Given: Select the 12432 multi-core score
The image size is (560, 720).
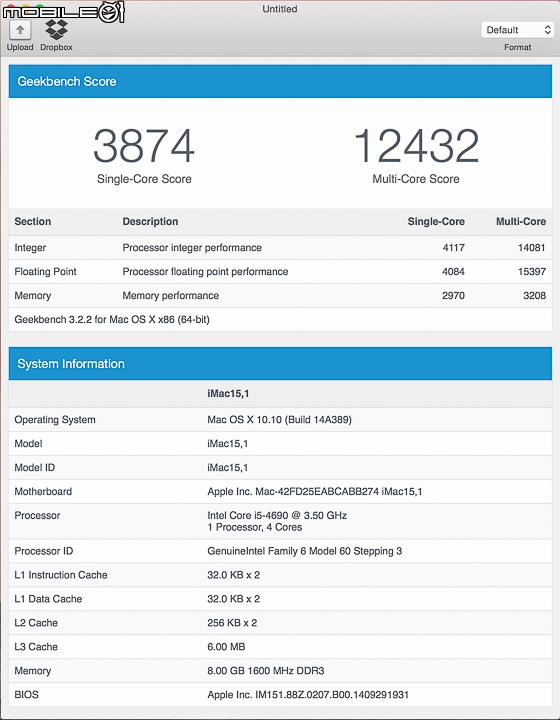Looking at the screenshot, I should point(416,146).
